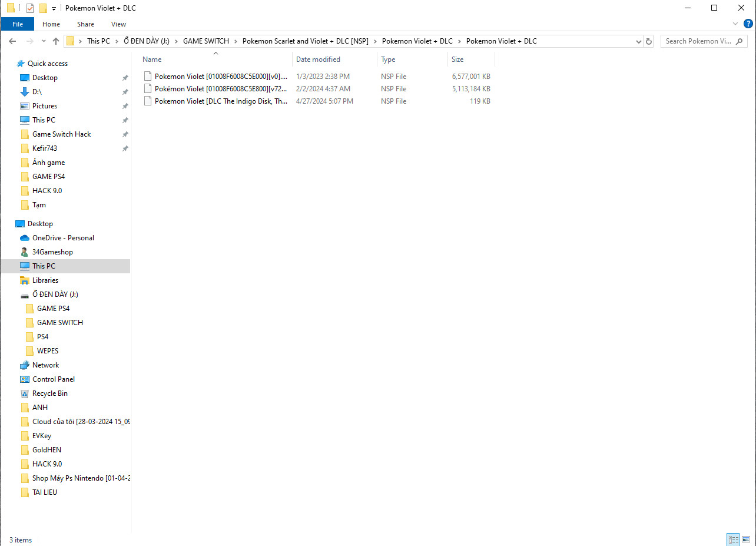Open GAME SWITCH folder under the J: drive
Viewport: 756px width, 546px height.
pos(60,323)
